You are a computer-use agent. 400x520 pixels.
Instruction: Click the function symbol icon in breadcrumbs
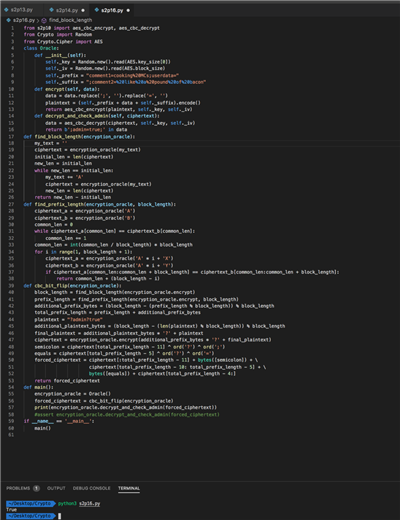pos(44,20)
